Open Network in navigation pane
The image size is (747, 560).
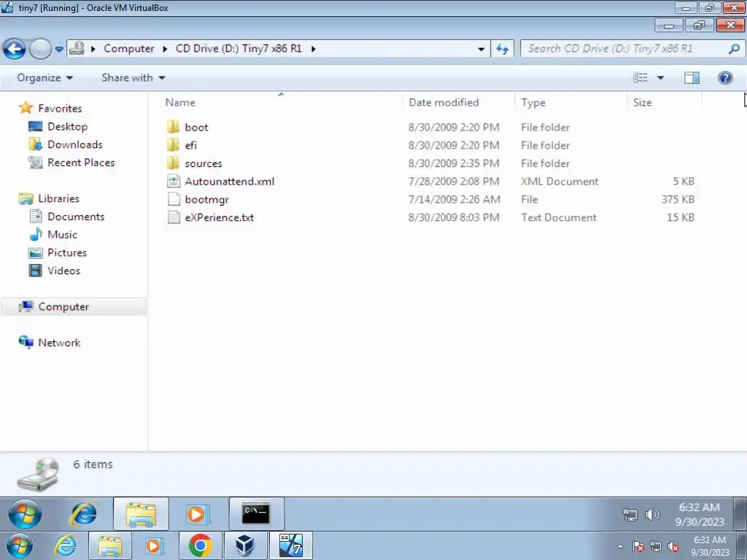[60, 343]
